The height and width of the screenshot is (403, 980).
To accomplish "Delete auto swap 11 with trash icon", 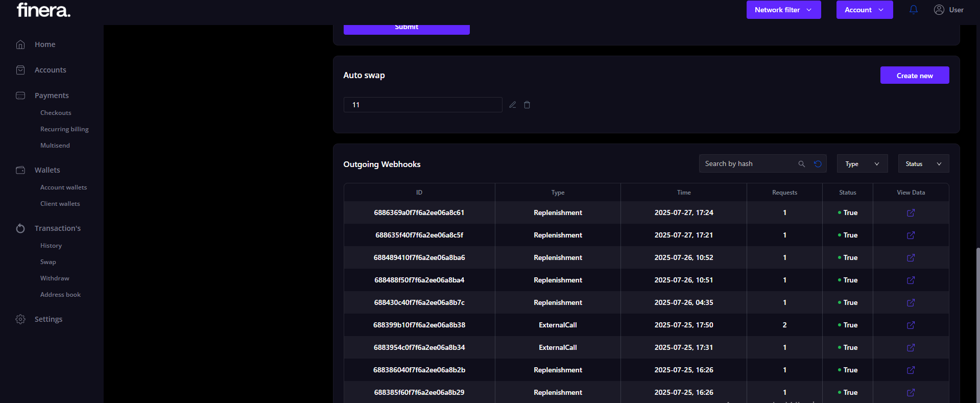I will tap(527, 105).
